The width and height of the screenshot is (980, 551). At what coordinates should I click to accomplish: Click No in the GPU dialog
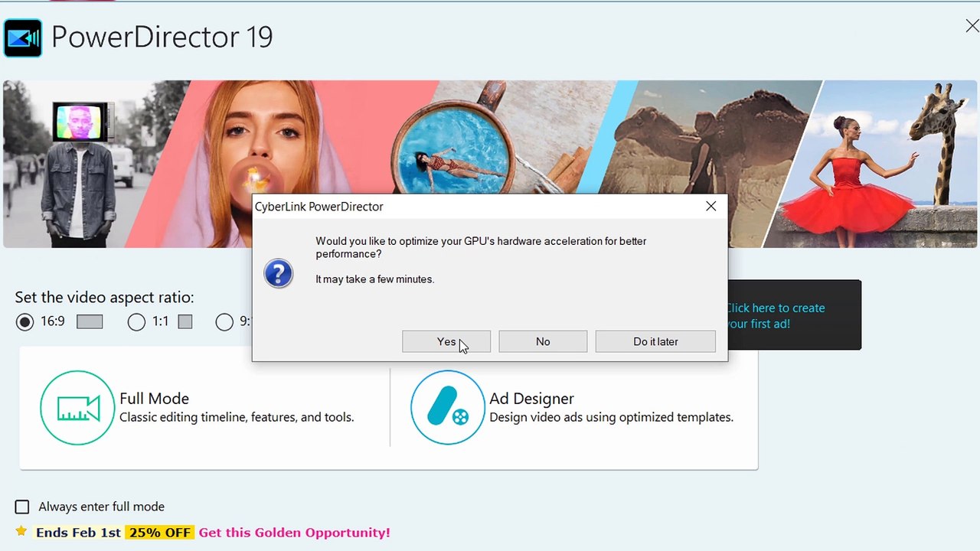coord(543,341)
